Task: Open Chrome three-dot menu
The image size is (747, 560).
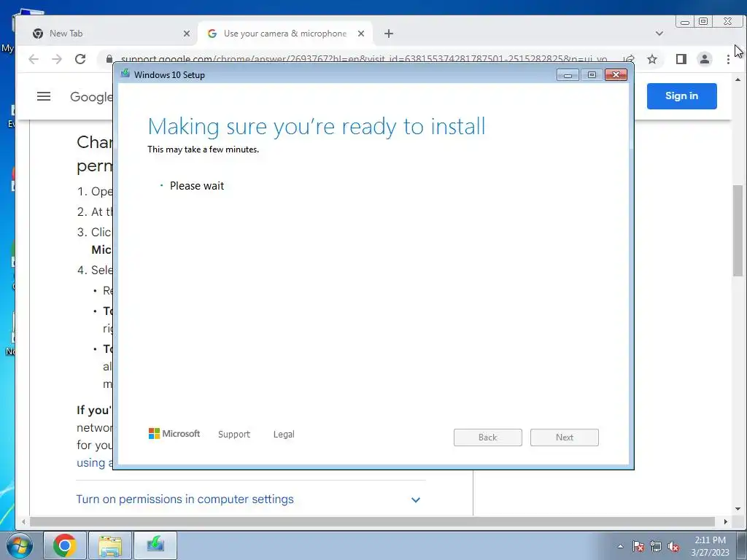Action: (x=728, y=59)
